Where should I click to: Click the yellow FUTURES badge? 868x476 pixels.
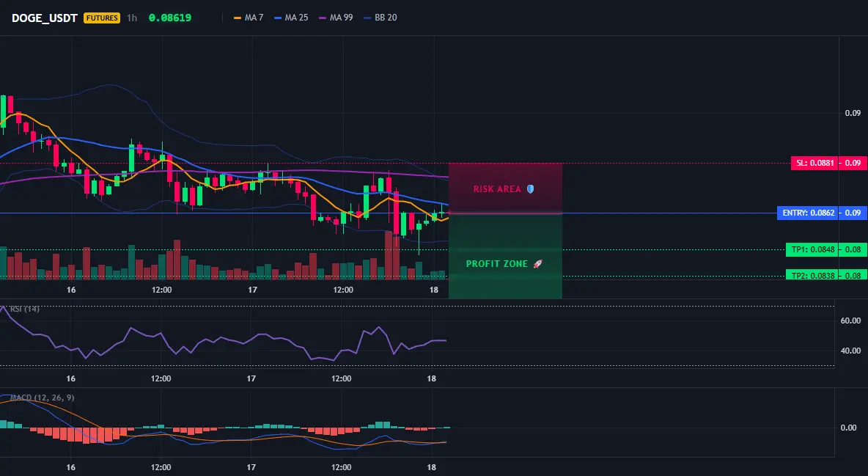[102, 18]
